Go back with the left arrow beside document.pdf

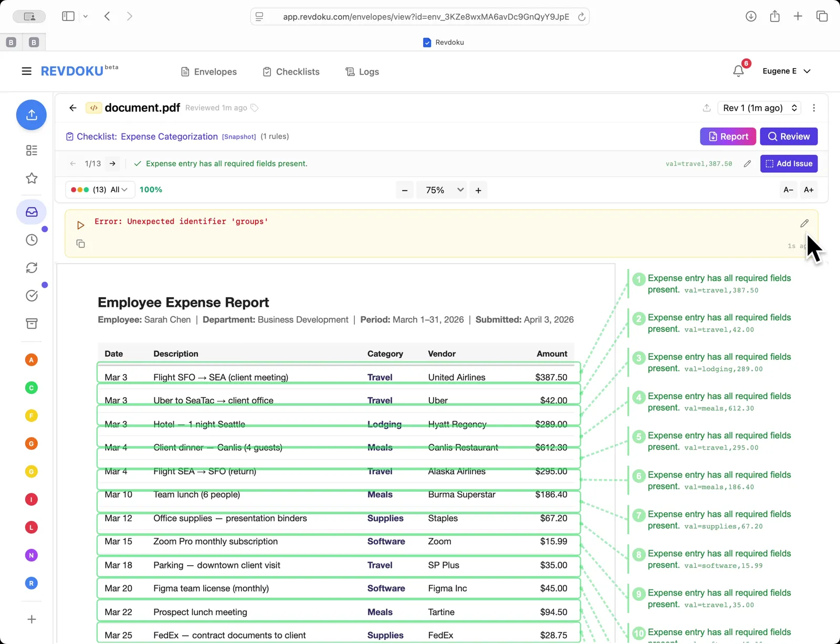point(73,108)
